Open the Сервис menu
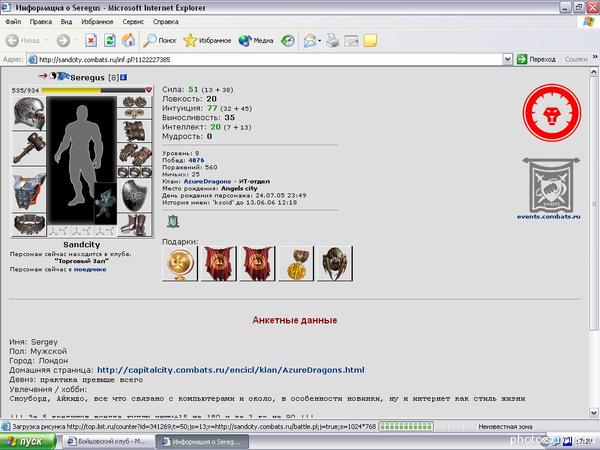 (x=133, y=22)
